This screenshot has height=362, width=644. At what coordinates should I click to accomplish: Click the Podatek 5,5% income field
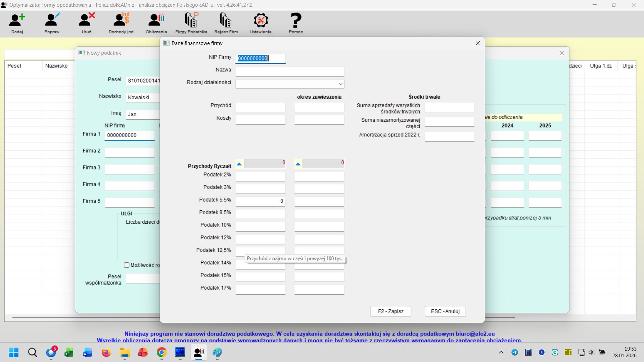coord(260,201)
